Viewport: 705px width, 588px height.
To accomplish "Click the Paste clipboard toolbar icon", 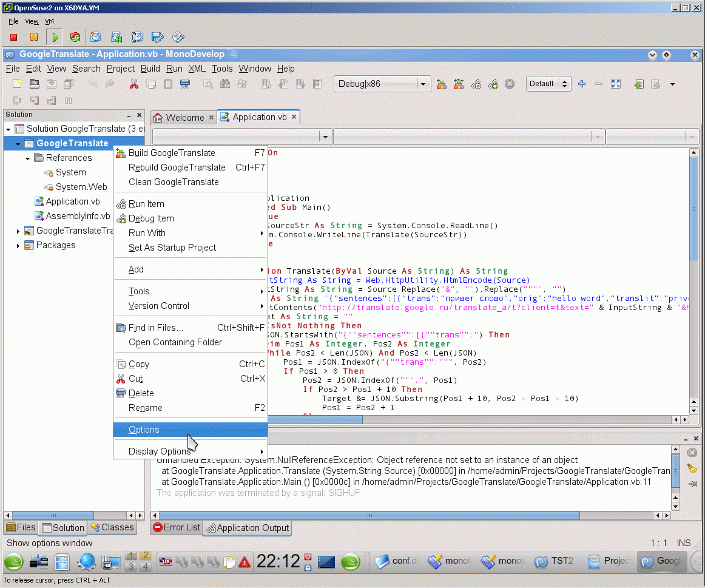I will click(168, 84).
